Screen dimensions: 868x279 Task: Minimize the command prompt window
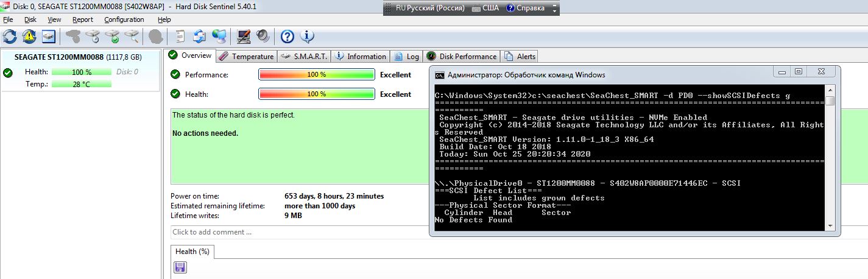click(782, 71)
